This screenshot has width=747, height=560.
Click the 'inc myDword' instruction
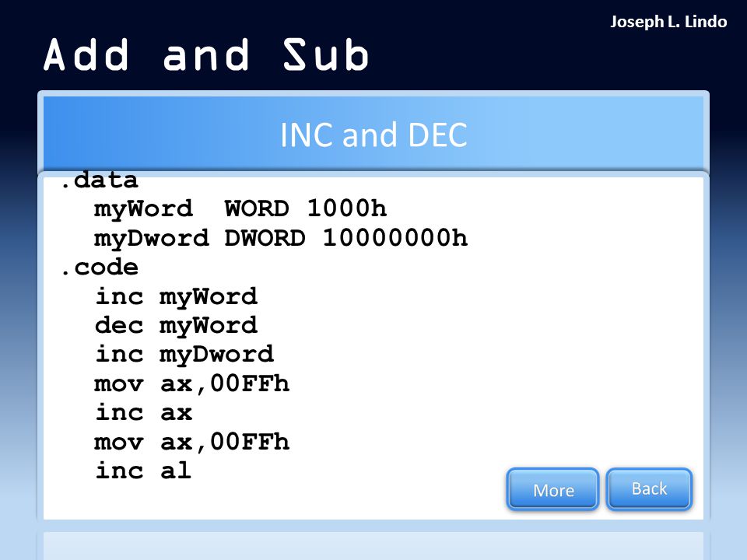click(184, 355)
